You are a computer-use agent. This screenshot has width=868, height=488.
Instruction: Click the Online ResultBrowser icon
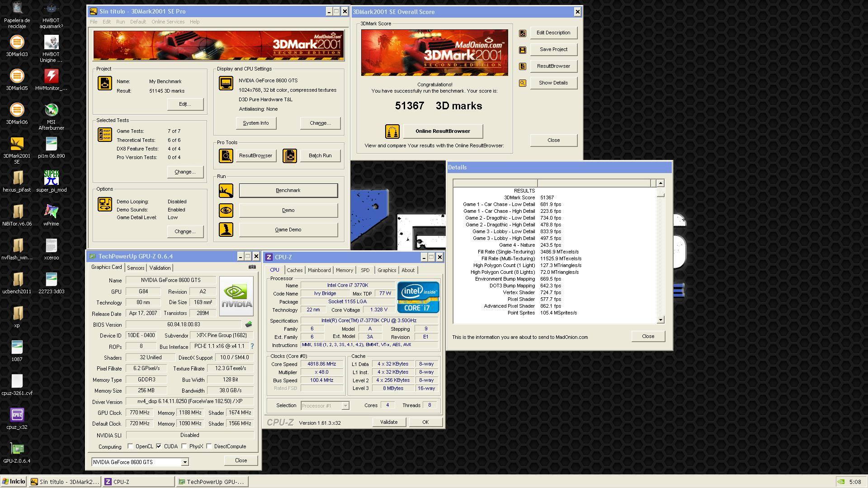[392, 131]
